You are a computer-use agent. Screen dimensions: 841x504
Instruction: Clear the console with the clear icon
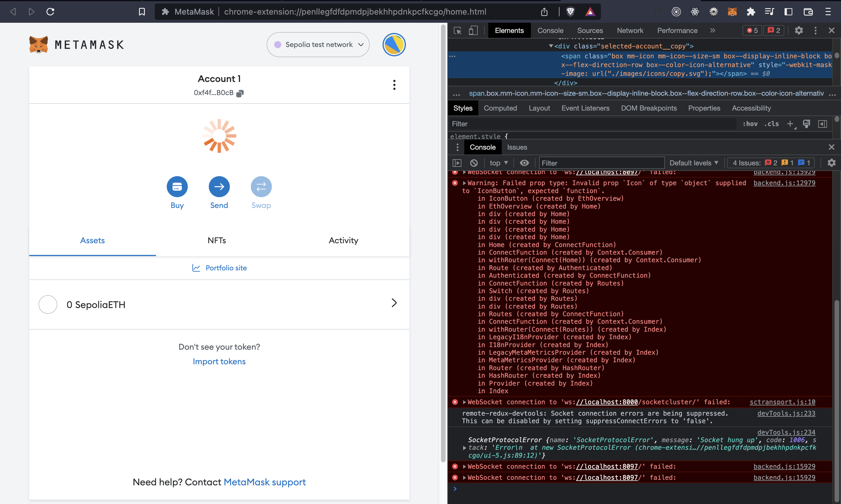coord(474,163)
